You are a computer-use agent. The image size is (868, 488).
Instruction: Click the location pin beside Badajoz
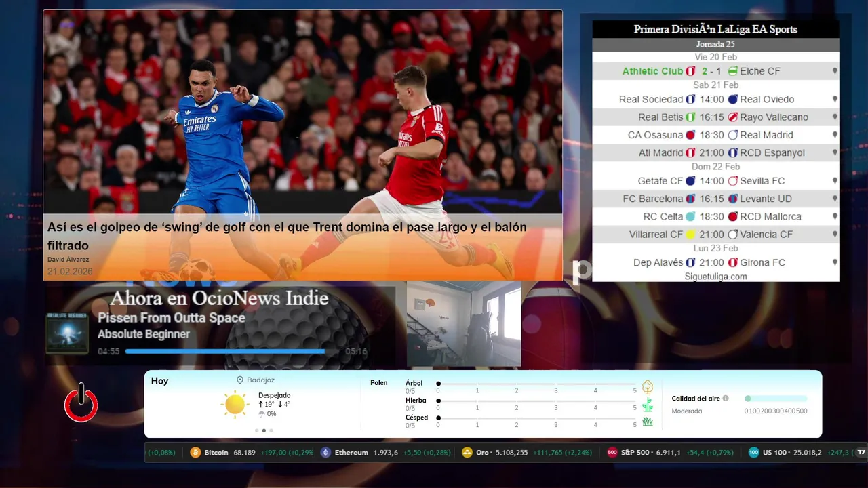(240, 380)
